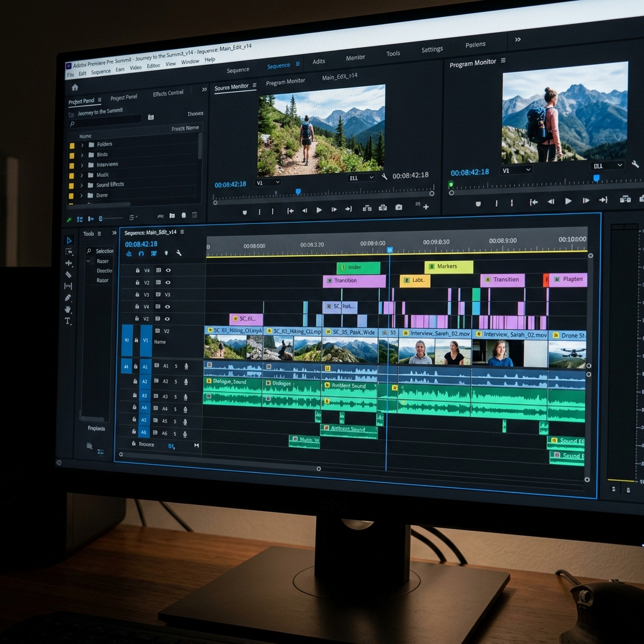
Task: Toggle nest sequences button in timeline header
Action: (x=129, y=254)
